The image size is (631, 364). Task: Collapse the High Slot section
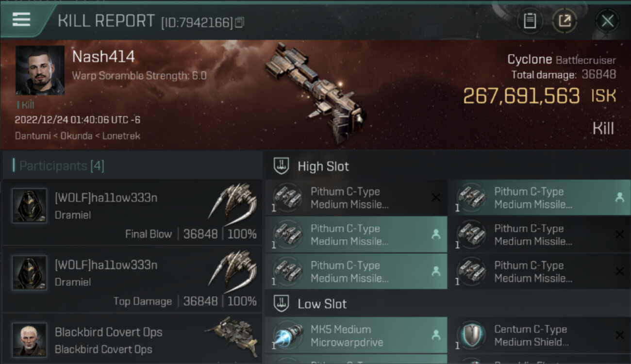(282, 166)
